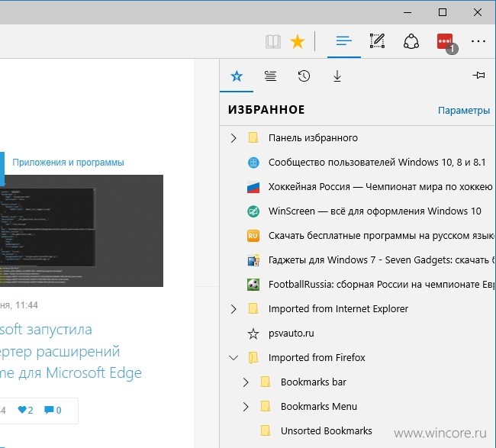Click the orange RU favicon

tap(253, 236)
